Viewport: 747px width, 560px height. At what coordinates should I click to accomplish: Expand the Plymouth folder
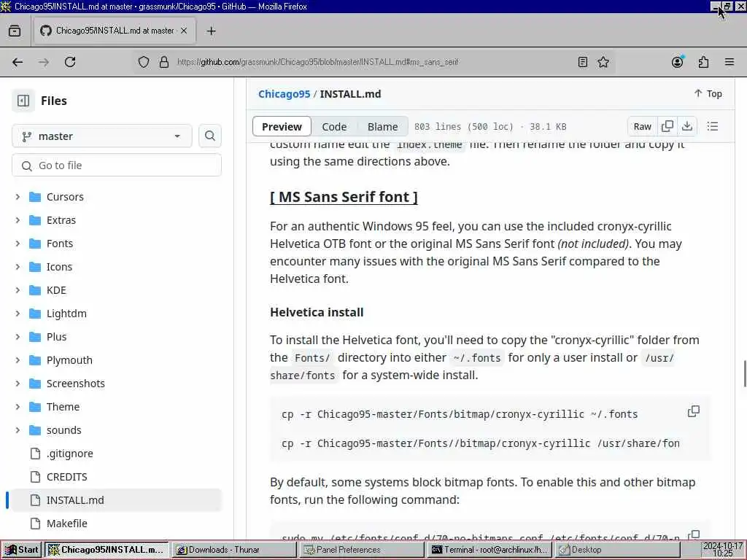[18, 360]
